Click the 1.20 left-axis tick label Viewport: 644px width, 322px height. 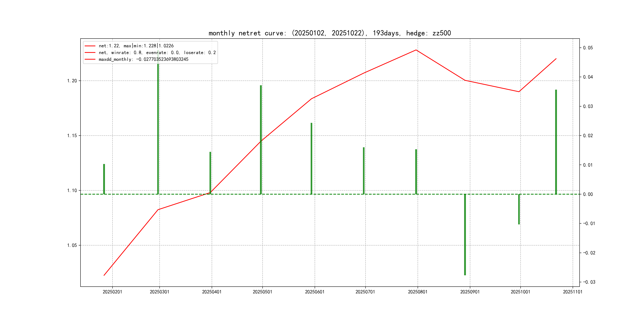point(72,81)
